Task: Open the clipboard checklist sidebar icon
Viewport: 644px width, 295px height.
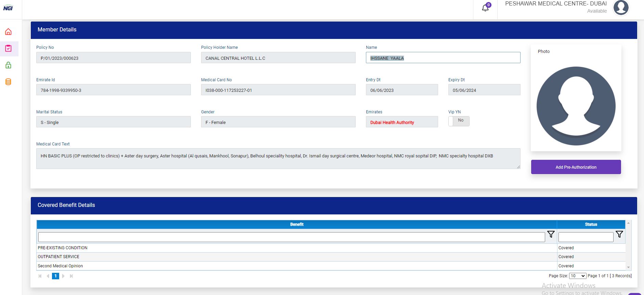Action: tap(9, 48)
